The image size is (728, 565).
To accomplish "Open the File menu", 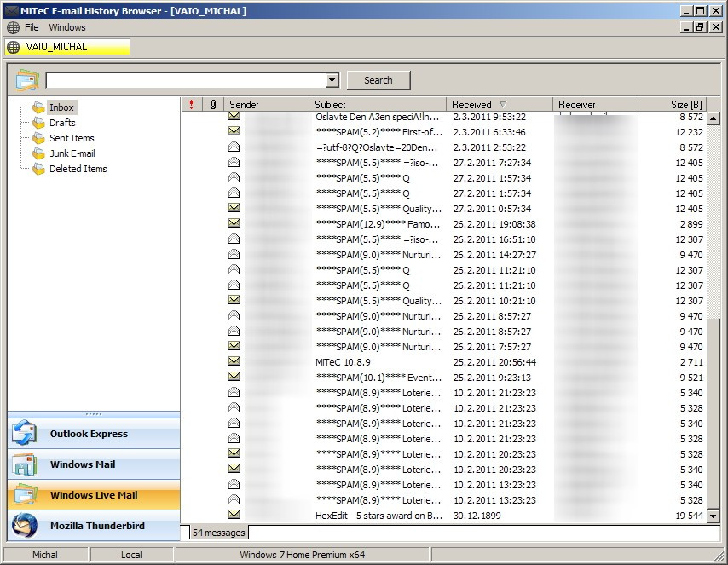I will [x=32, y=27].
